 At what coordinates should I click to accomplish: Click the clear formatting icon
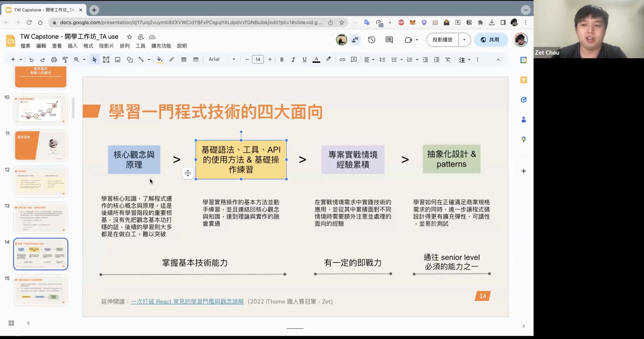(448, 60)
